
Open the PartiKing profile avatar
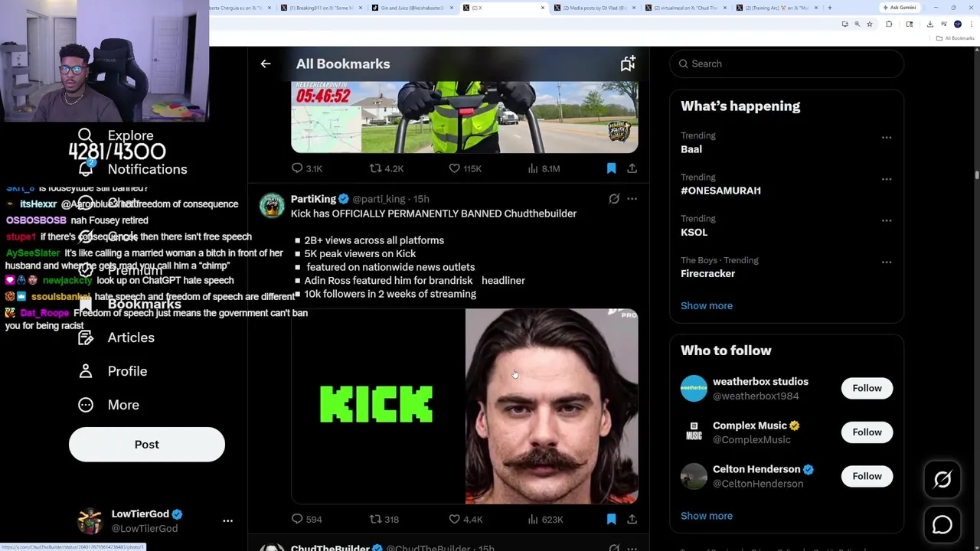coord(272,206)
